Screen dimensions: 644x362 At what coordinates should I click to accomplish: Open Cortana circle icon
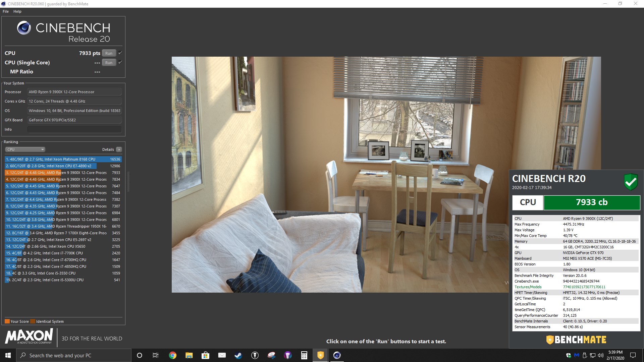coord(140,355)
